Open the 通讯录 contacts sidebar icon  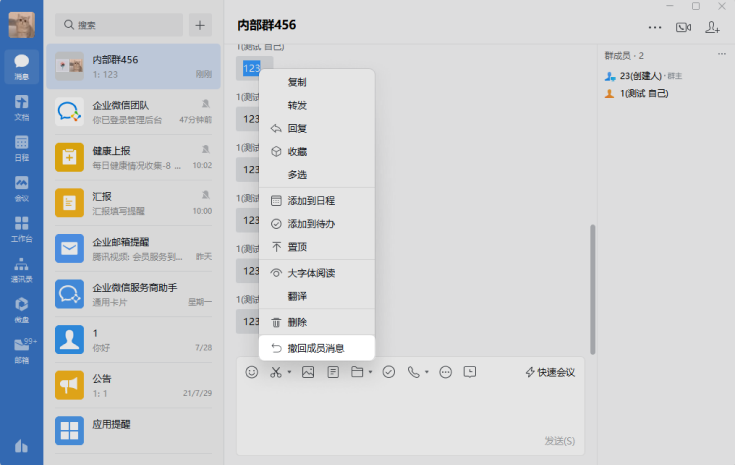click(x=21, y=270)
